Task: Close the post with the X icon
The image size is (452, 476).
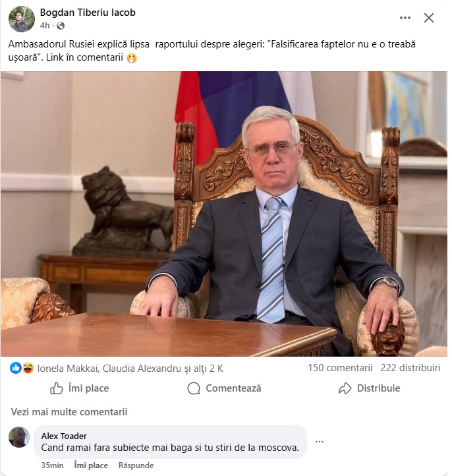Action: pyautogui.click(x=429, y=18)
